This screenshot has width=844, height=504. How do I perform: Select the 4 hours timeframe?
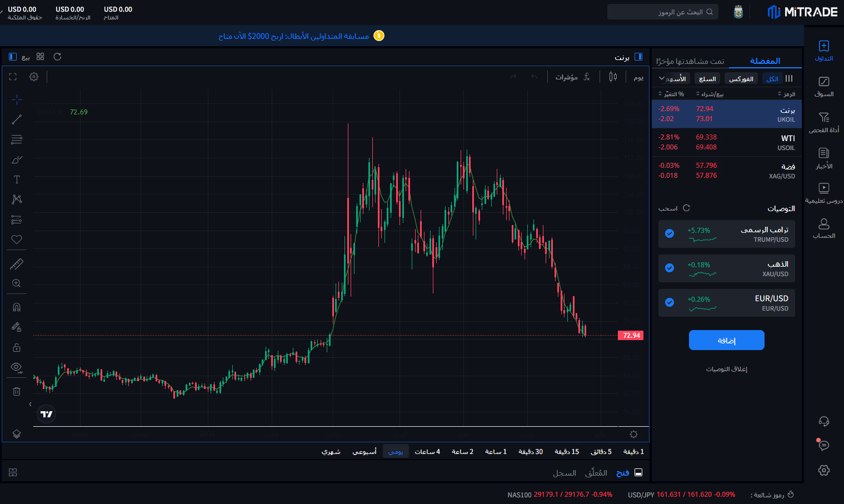point(427,452)
